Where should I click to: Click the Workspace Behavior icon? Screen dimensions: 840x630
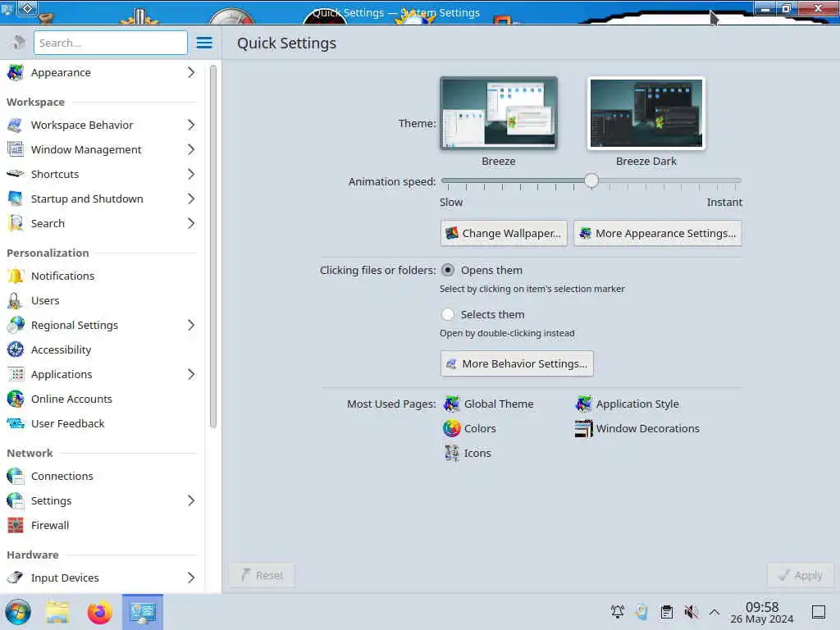pos(16,125)
